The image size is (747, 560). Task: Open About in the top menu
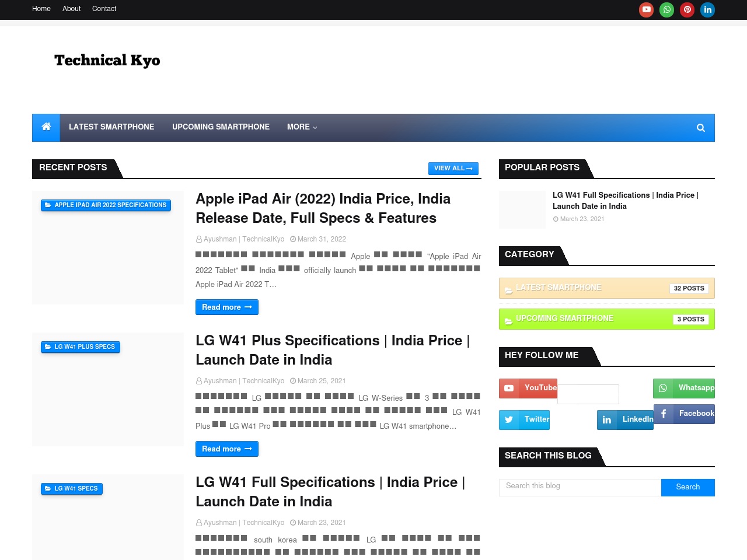(x=72, y=9)
